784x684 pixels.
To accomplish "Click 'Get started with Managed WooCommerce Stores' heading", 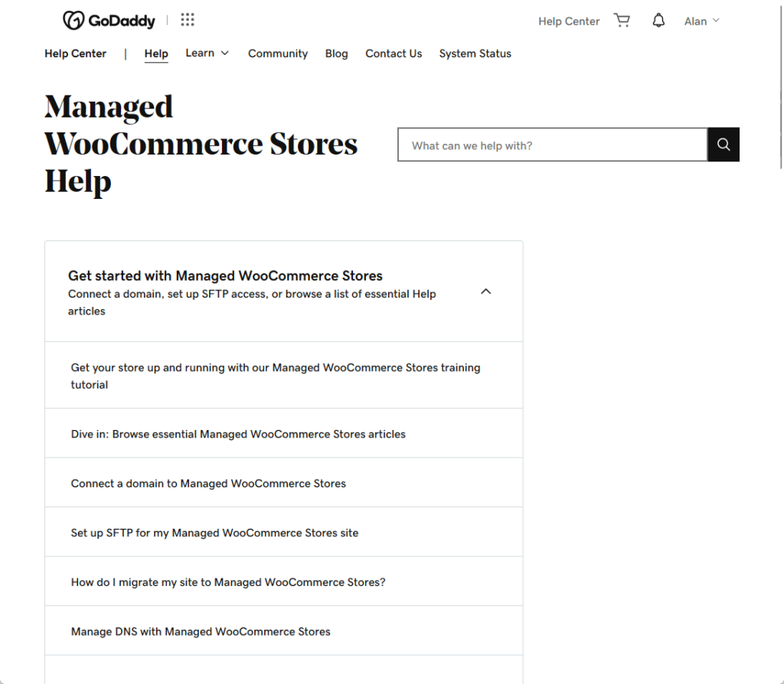I will [x=225, y=275].
